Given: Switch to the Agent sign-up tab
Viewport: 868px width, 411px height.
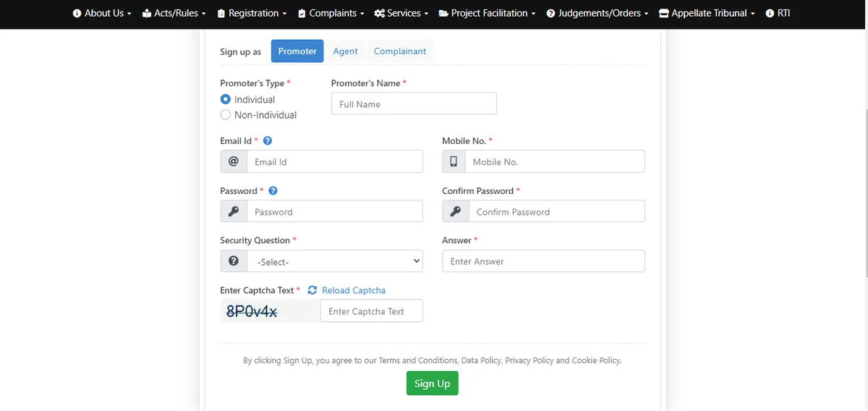Looking at the screenshot, I should point(345,51).
